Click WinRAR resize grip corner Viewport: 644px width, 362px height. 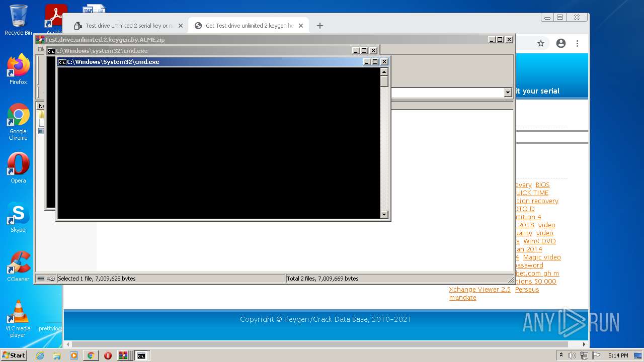(x=510, y=280)
